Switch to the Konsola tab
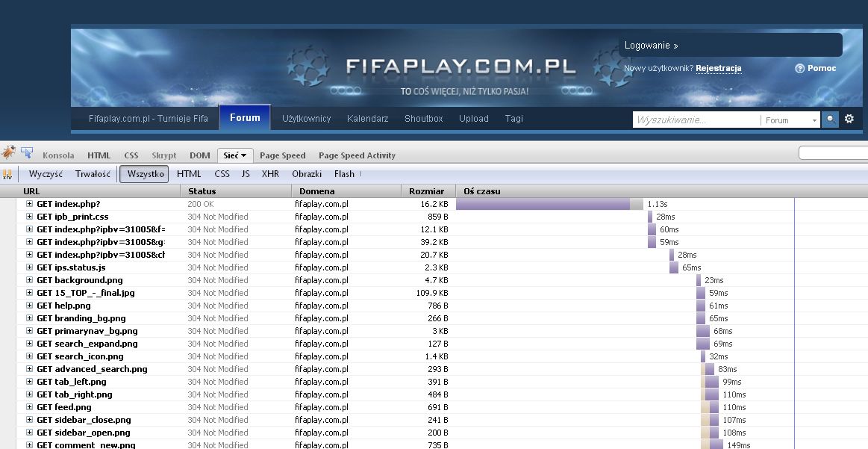Image resolution: width=868 pixels, height=449 pixels. click(58, 155)
